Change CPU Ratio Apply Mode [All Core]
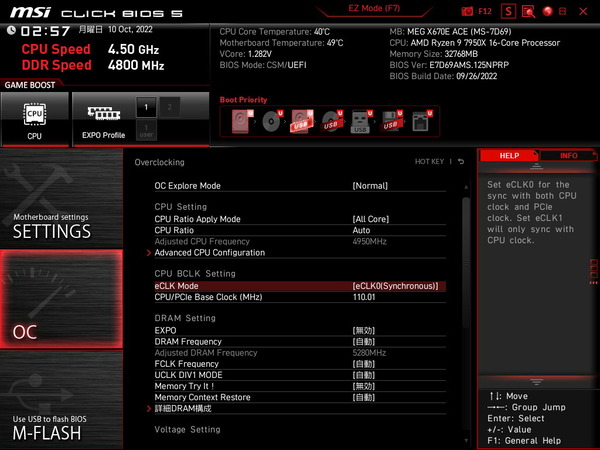This screenshot has height=450, width=600. tap(370, 219)
